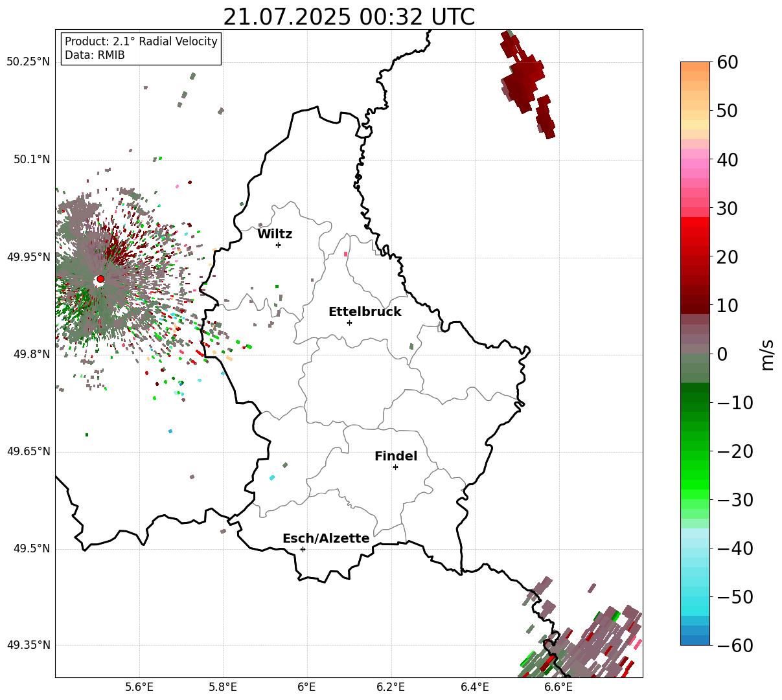Click the 5.6°E longitude tick label
The image size is (782, 700).
(139, 687)
